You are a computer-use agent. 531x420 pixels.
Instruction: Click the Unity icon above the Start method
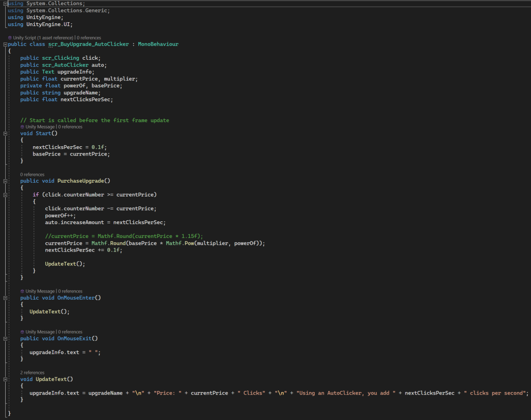22,127
